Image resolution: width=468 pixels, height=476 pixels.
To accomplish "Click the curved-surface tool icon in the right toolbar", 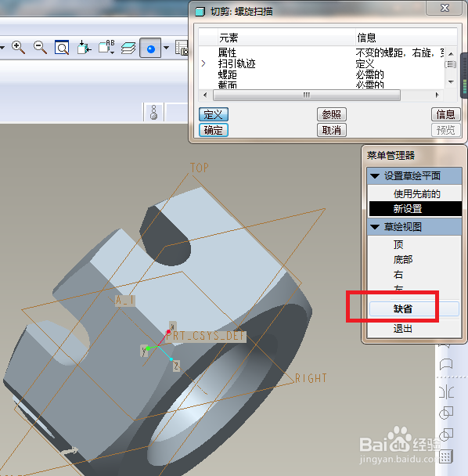I will 446,364.
